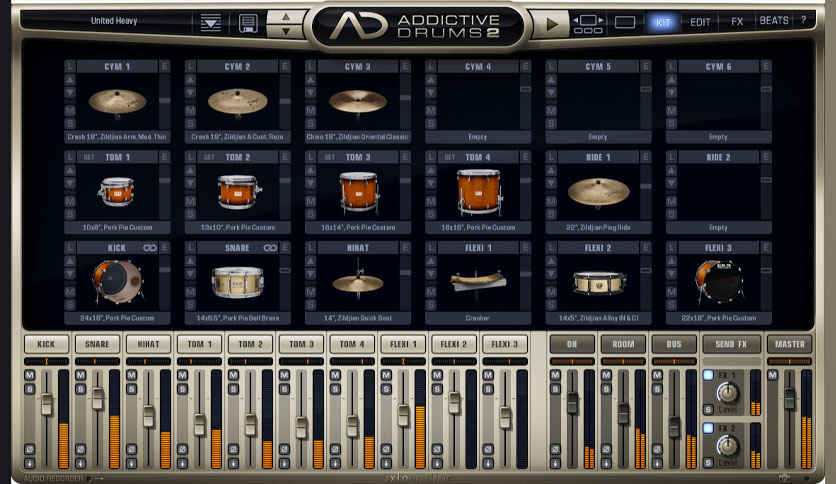Open the transport options icon
This screenshot has width=836, height=484.
pos(588,25)
